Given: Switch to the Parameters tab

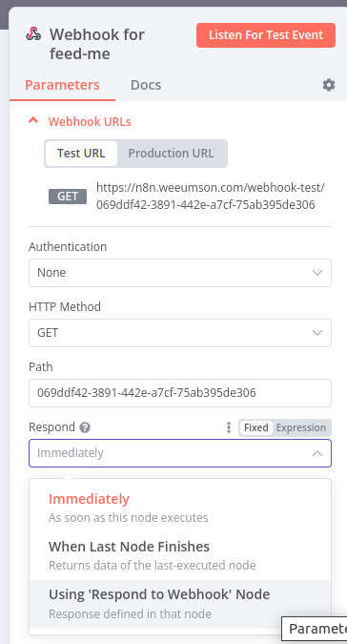Looking at the screenshot, I should click(62, 85).
